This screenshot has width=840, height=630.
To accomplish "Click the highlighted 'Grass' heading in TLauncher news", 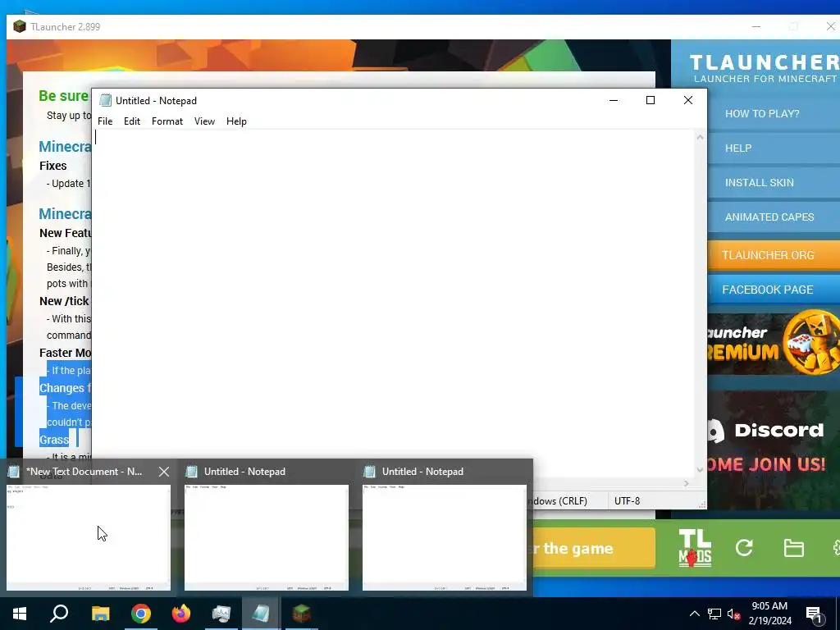I will pos(54,440).
